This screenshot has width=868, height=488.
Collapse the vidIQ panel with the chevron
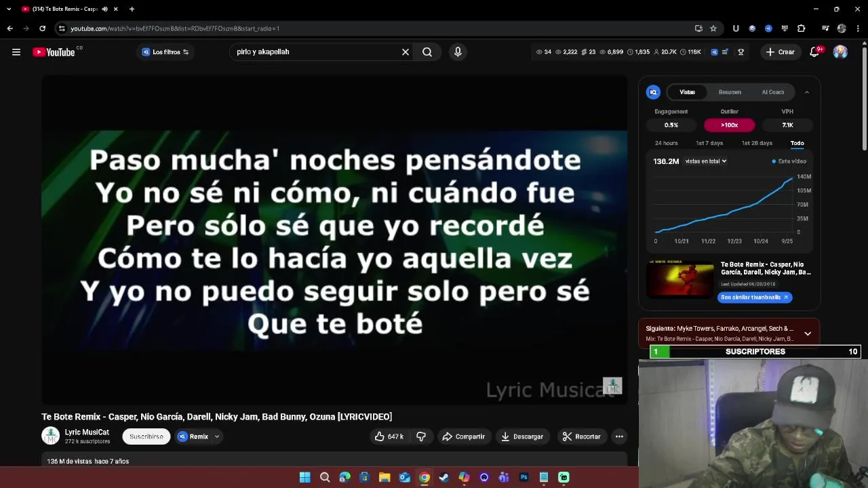click(806, 92)
